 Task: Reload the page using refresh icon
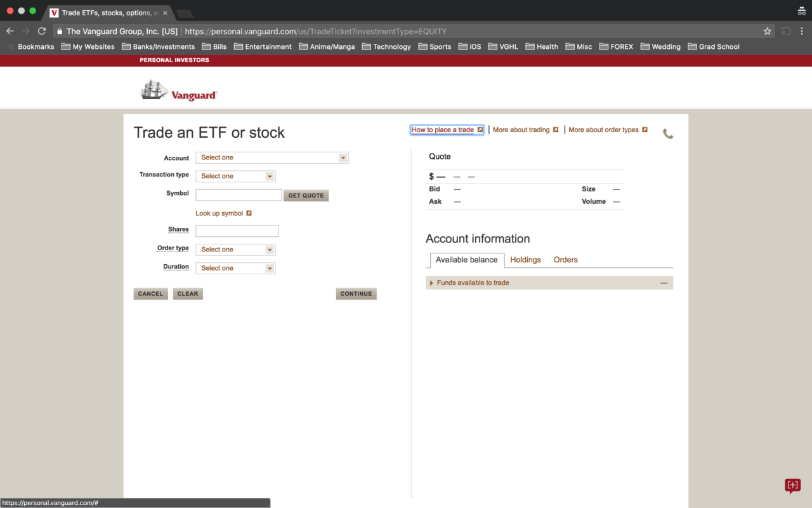(42, 31)
